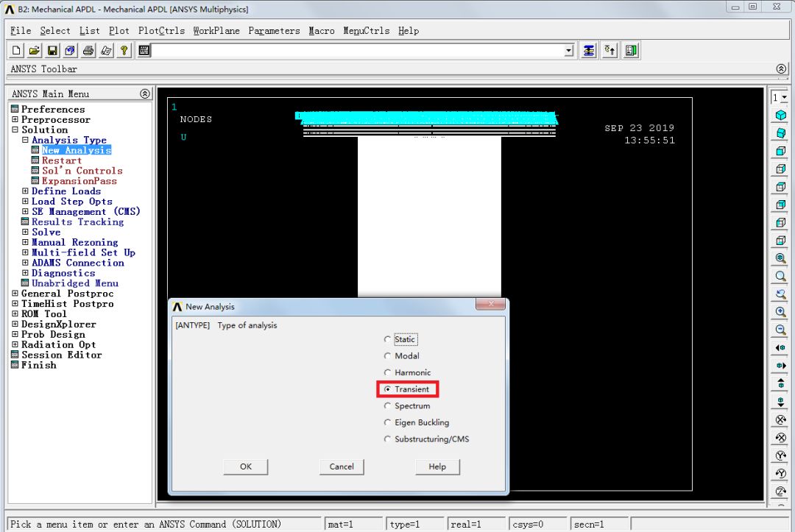Click the Zoom box magnifier icon

coord(781,276)
